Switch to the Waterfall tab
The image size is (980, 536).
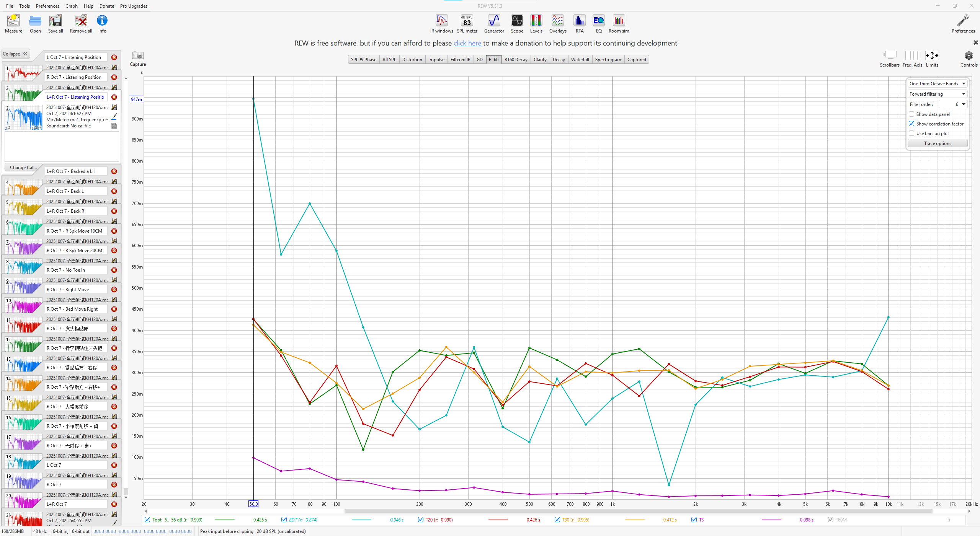coord(580,59)
